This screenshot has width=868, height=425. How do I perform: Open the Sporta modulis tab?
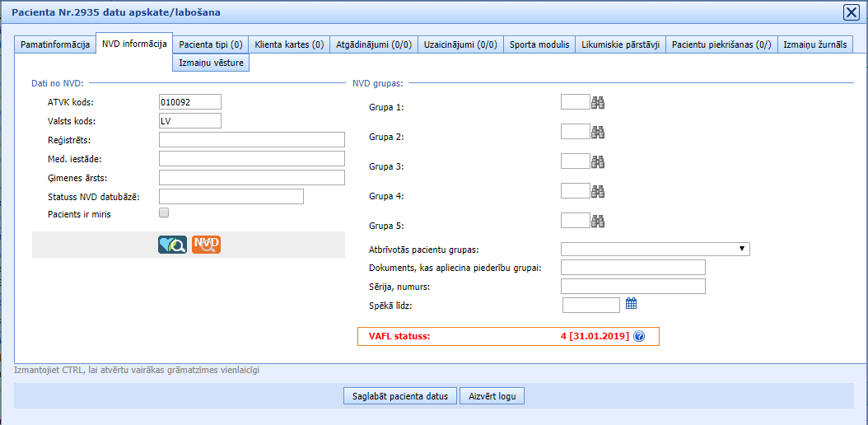point(539,44)
